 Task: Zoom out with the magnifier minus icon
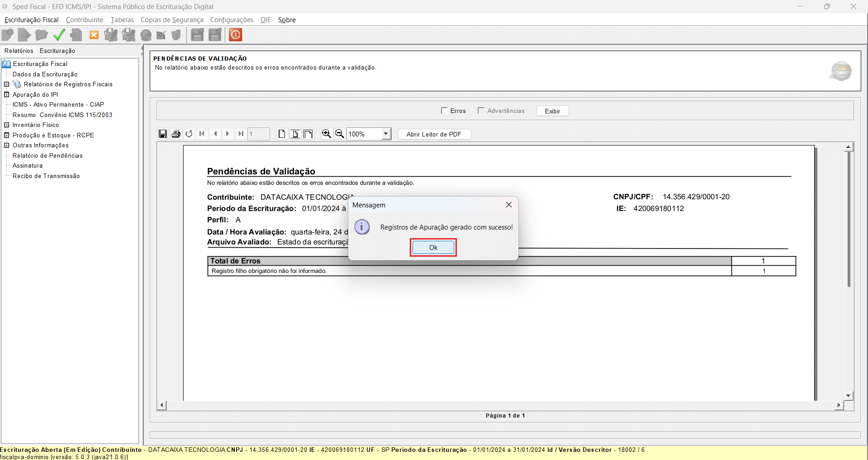(x=339, y=134)
